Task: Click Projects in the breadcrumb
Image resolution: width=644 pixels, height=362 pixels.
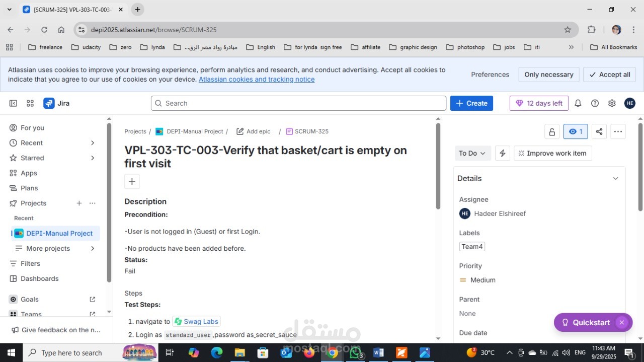Action: pyautogui.click(x=135, y=131)
